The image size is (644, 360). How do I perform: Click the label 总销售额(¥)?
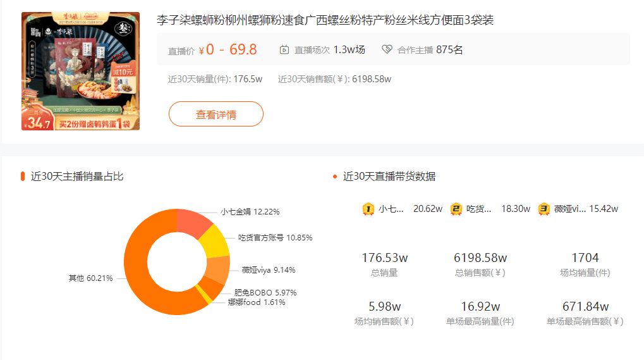(x=480, y=273)
